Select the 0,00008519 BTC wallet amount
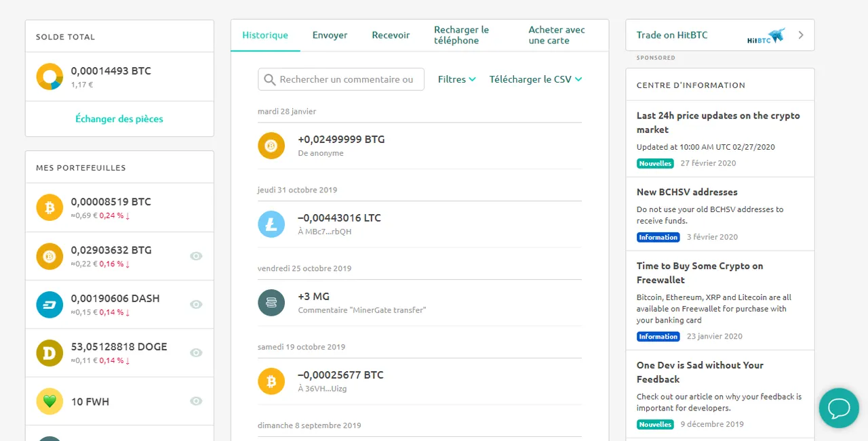868x441 pixels. (x=111, y=201)
